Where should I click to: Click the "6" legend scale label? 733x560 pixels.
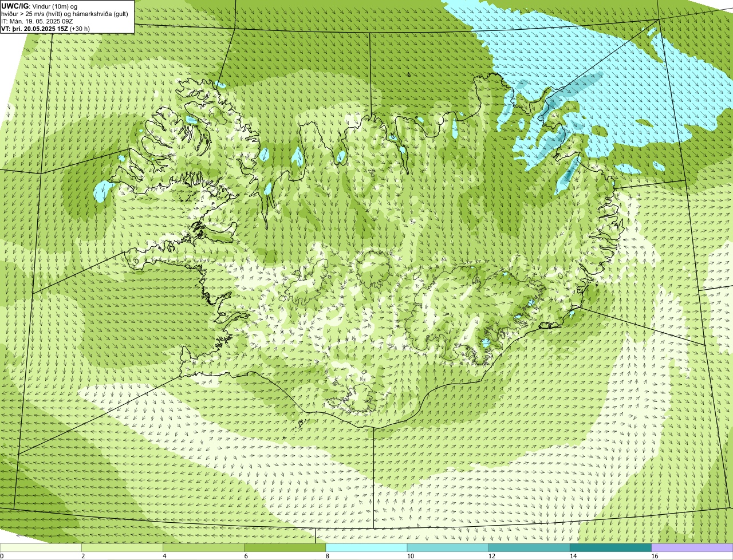[x=246, y=556]
